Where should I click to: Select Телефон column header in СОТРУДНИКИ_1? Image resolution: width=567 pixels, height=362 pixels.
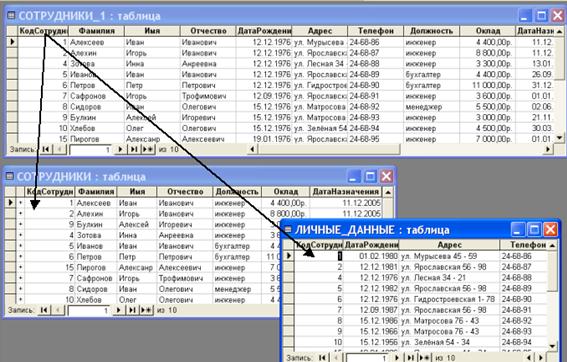[376, 31]
